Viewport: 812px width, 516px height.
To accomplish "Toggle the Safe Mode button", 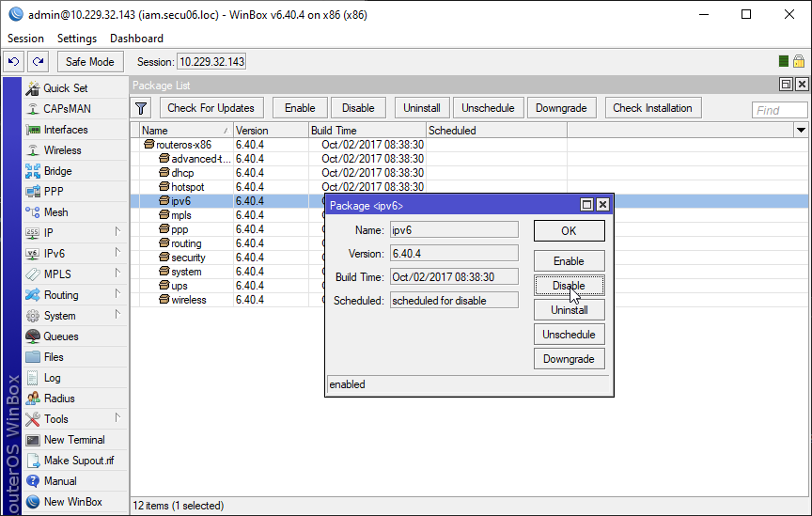I will coord(90,62).
